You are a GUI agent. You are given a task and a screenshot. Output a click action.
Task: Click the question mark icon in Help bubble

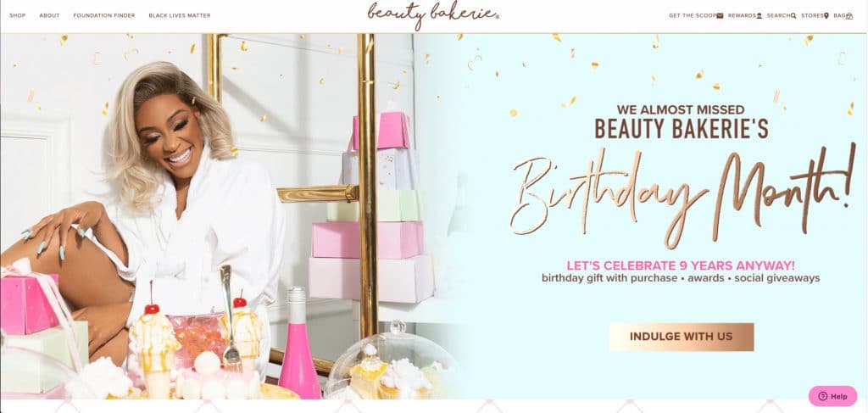[x=822, y=396]
